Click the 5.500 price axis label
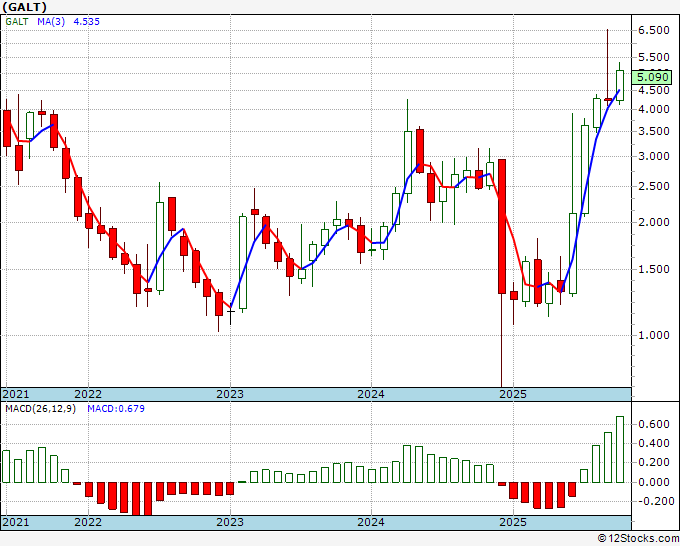This screenshot has height=546, width=680. (654, 57)
